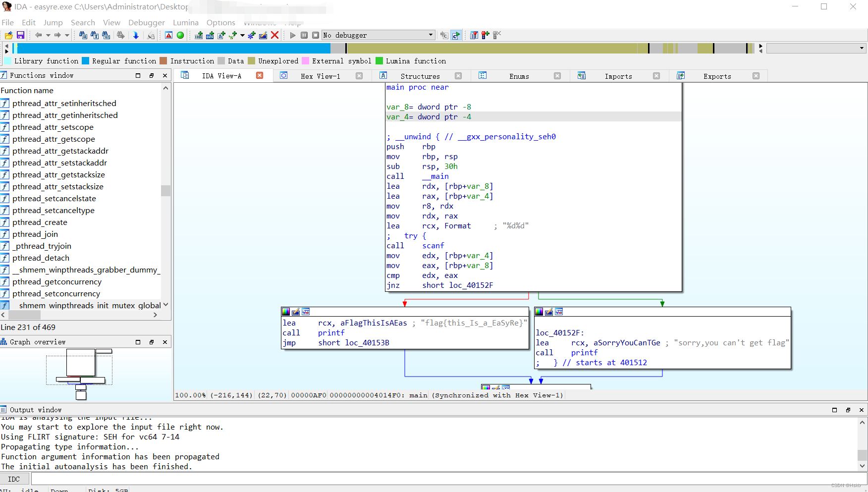Click the Regular function color swatch in legend
The image size is (868, 492).
pyautogui.click(x=85, y=61)
